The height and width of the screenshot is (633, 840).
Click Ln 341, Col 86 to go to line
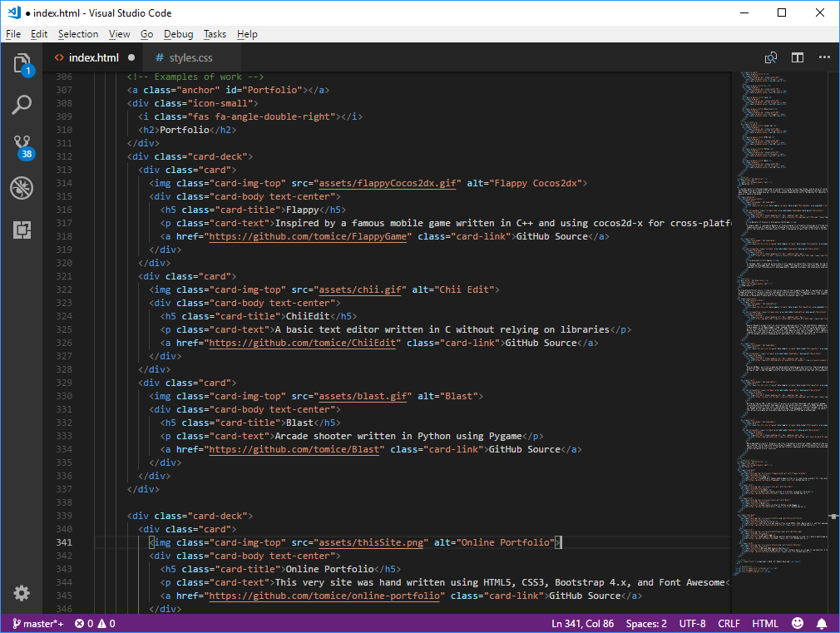click(583, 623)
